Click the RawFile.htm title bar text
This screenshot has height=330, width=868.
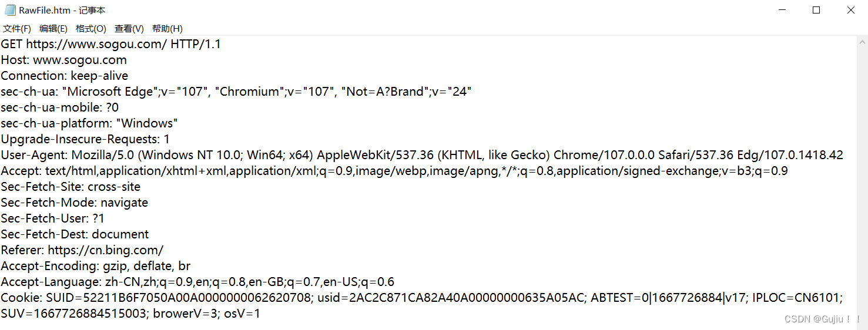[62, 11]
